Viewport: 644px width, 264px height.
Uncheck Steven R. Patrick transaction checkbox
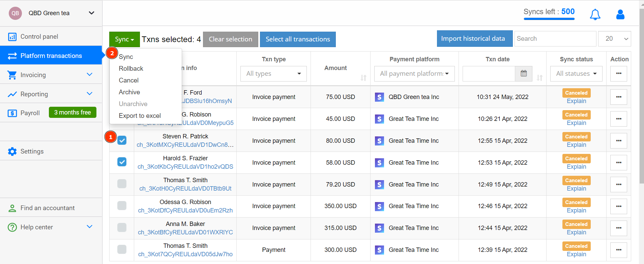pos(122,140)
